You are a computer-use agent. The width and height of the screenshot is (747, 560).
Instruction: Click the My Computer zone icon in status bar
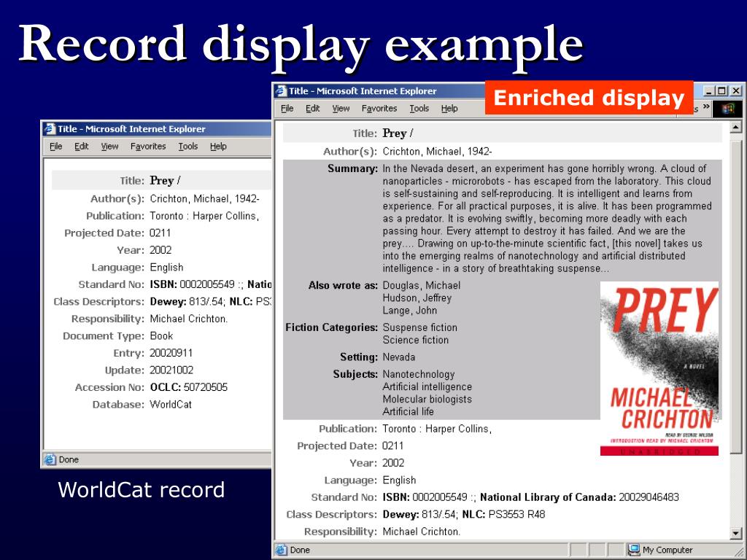click(634, 550)
